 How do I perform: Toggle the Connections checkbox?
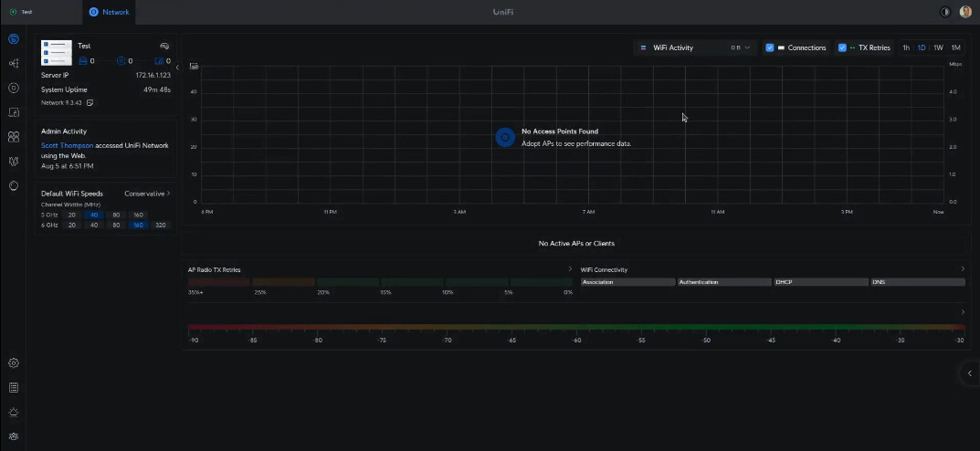(770, 47)
